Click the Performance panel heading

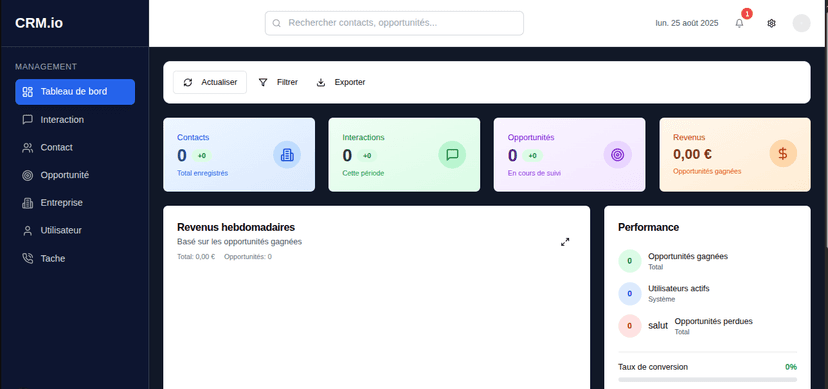pos(648,227)
